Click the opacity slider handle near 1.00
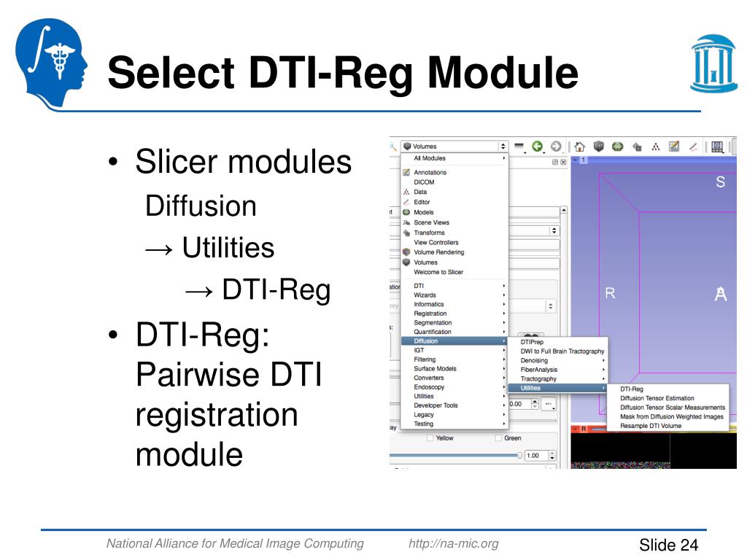 point(519,455)
